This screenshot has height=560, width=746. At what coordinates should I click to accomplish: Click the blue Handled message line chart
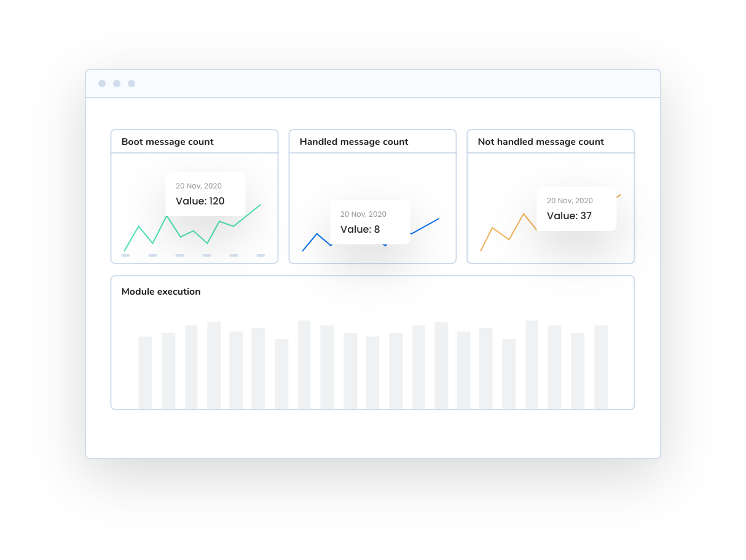(371, 235)
